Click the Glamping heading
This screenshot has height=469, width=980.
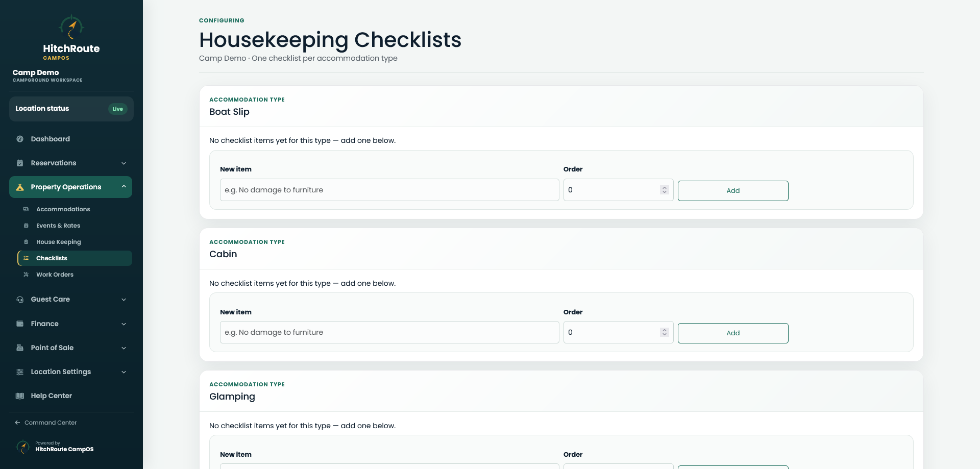tap(232, 397)
